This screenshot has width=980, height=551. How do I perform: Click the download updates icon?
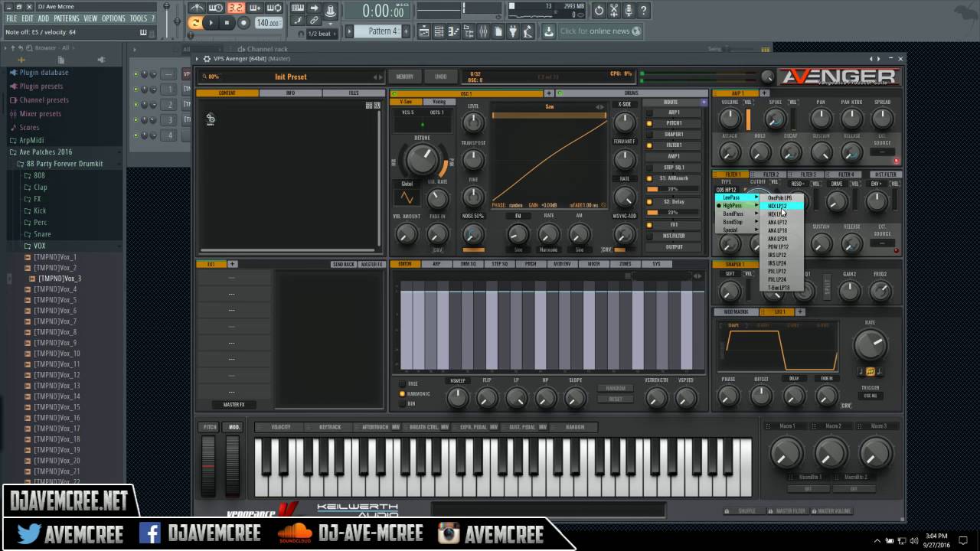coord(549,31)
